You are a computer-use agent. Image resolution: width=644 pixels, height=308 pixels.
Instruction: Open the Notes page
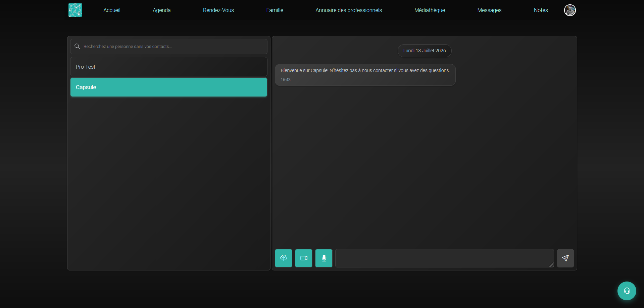pyautogui.click(x=541, y=10)
